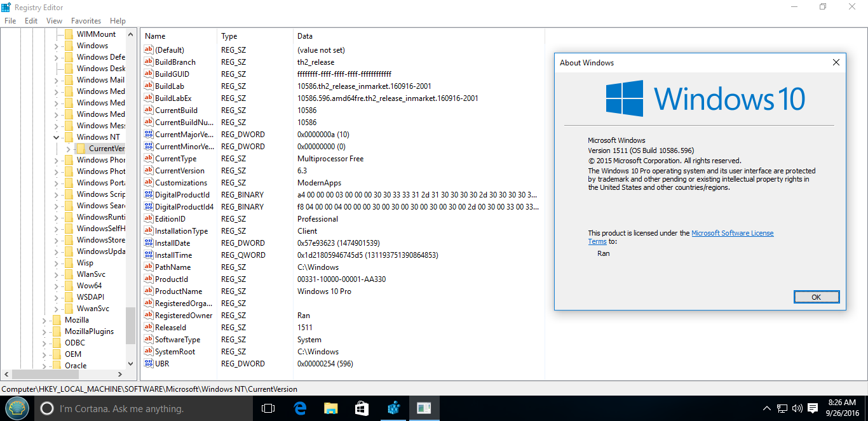Click the string icon beside ProductName
868x421 pixels.
pos(149,291)
